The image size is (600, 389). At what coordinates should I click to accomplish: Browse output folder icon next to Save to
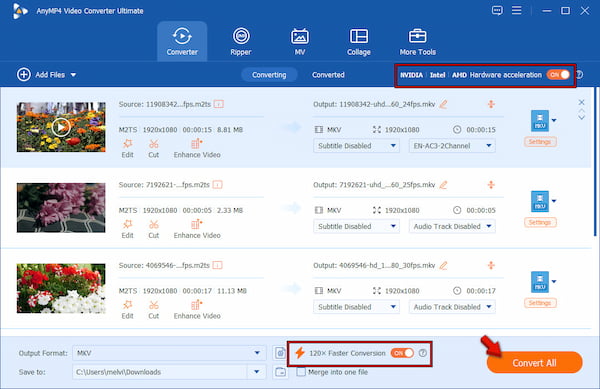coord(280,372)
